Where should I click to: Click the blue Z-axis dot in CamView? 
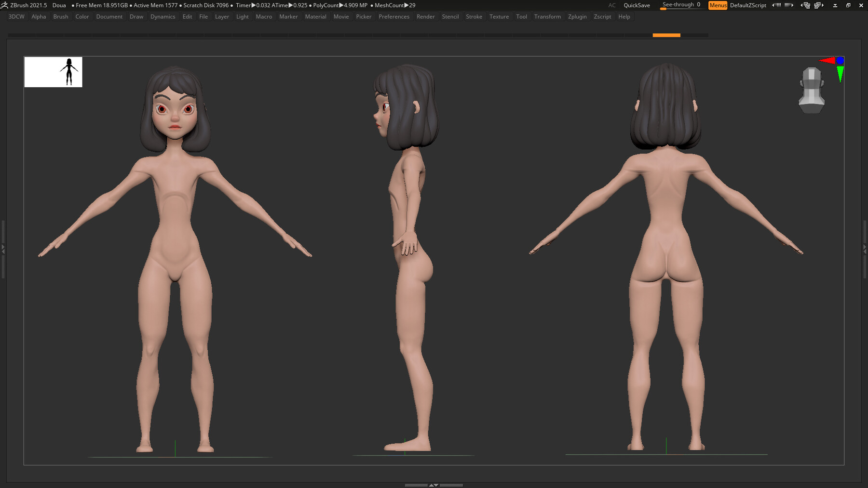840,60
